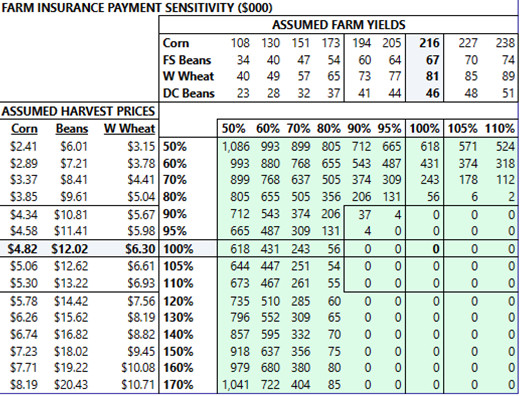The image size is (520, 396).
Task: Click the 170% price row label
Action: [x=178, y=385]
